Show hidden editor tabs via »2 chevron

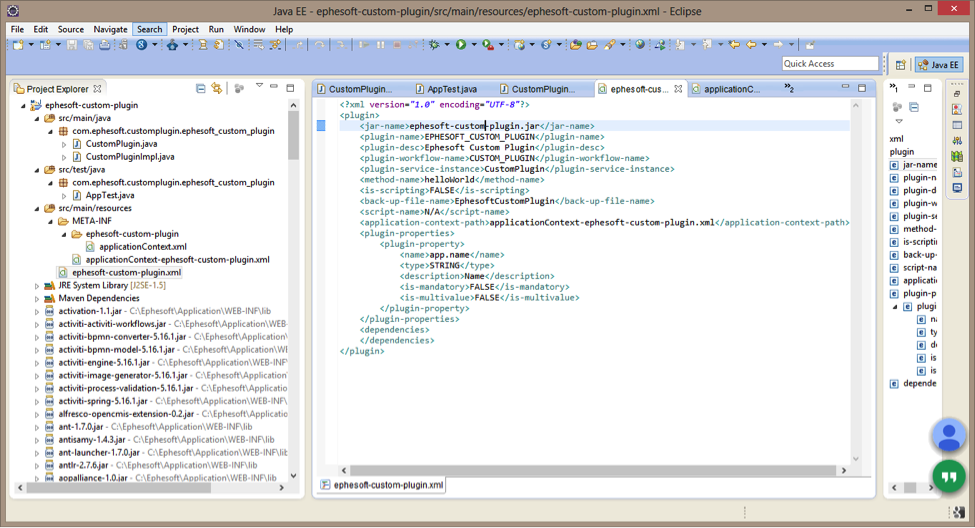788,88
